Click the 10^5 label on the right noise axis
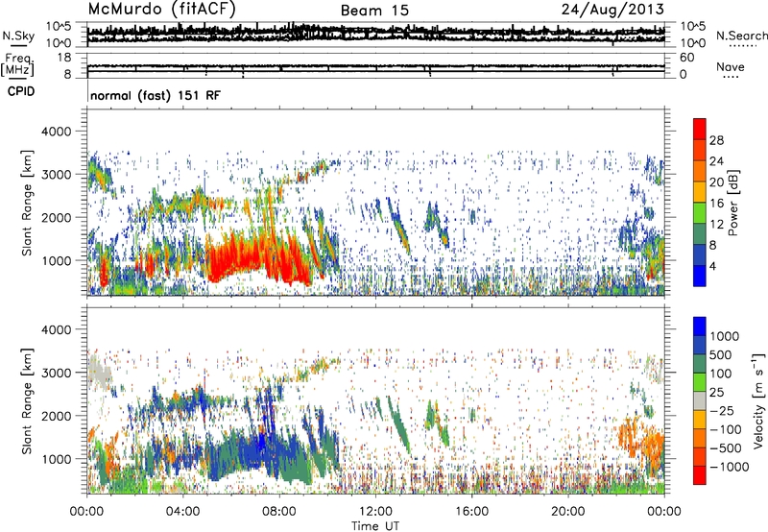Image resolution: width=768 pixels, height=532 pixels. pos(693,26)
